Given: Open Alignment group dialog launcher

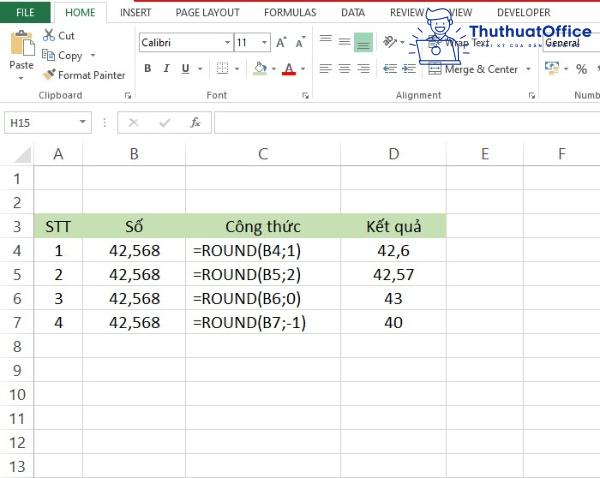Looking at the screenshot, I should tap(532, 95).
